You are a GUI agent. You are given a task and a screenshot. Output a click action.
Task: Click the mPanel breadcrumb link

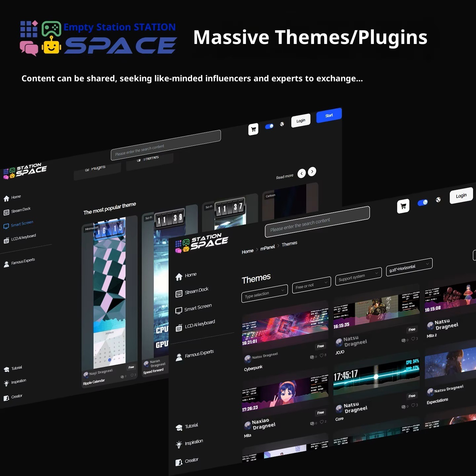pos(267,248)
